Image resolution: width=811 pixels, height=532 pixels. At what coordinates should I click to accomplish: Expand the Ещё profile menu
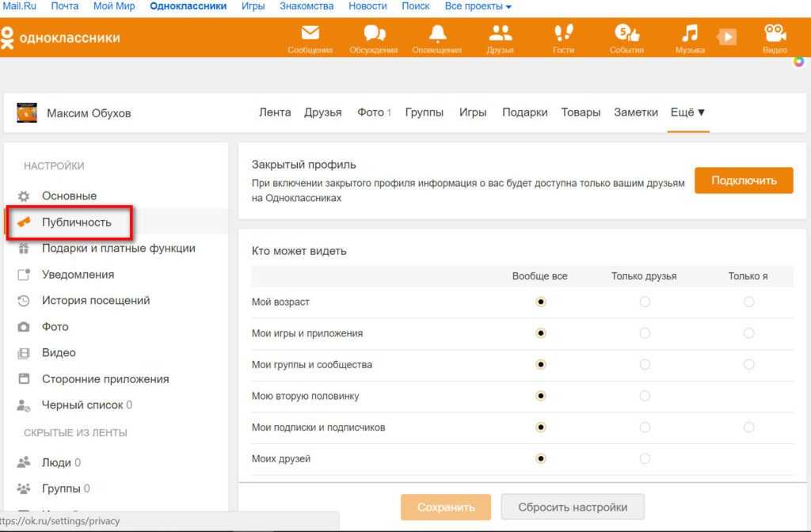pos(687,112)
